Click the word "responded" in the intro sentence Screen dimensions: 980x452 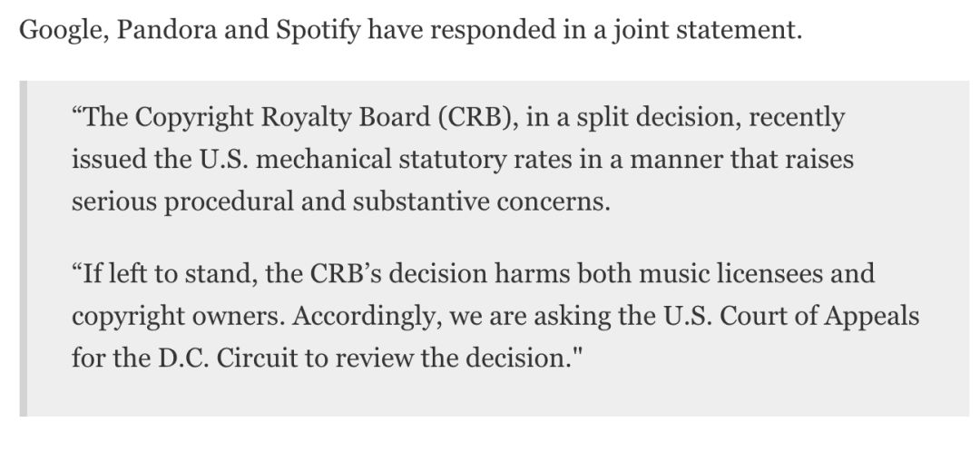495,29
